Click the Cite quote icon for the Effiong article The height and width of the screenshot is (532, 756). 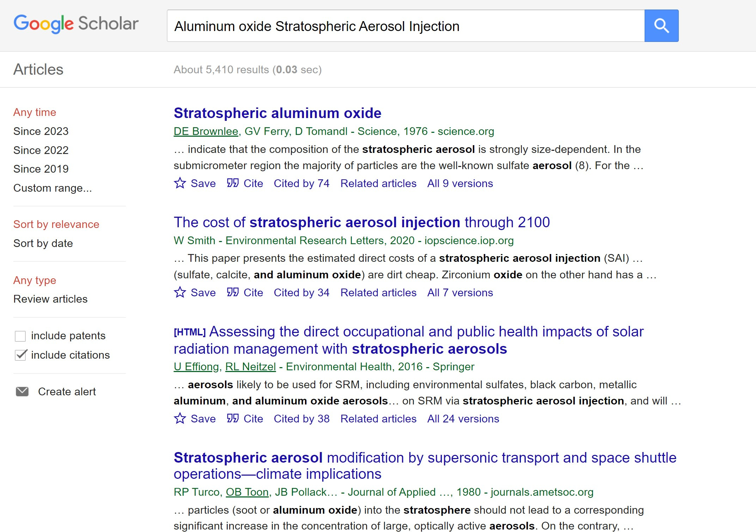point(233,418)
